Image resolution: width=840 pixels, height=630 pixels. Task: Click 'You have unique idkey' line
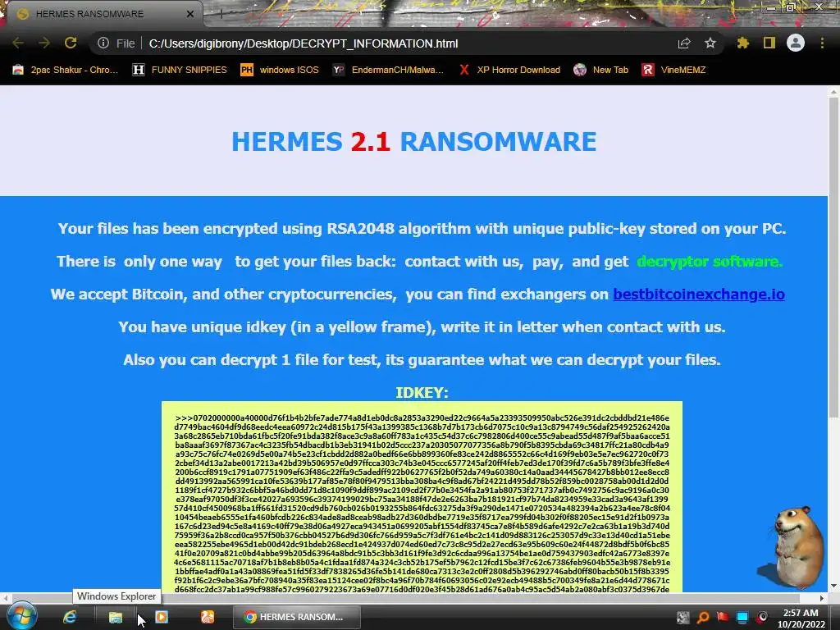point(422,326)
